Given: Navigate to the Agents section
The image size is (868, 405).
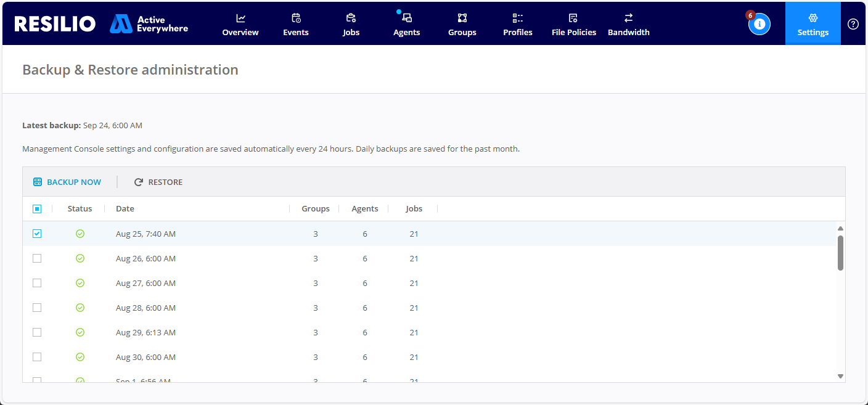Looking at the screenshot, I should point(406,25).
